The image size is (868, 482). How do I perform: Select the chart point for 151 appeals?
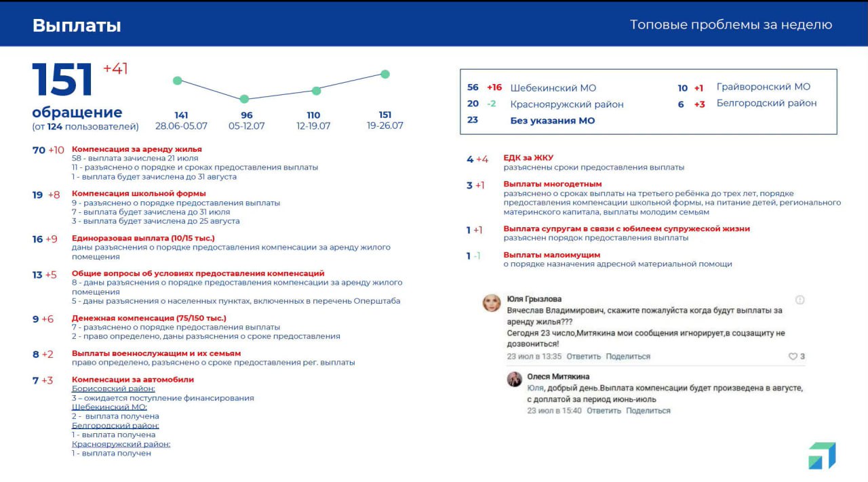(x=385, y=74)
